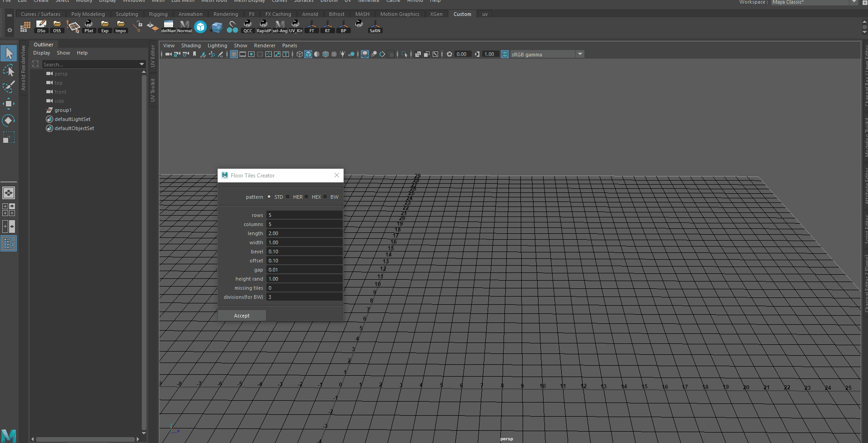This screenshot has height=443, width=868.
Task: Switch to the Arnold shelf tab
Action: [310, 14]
